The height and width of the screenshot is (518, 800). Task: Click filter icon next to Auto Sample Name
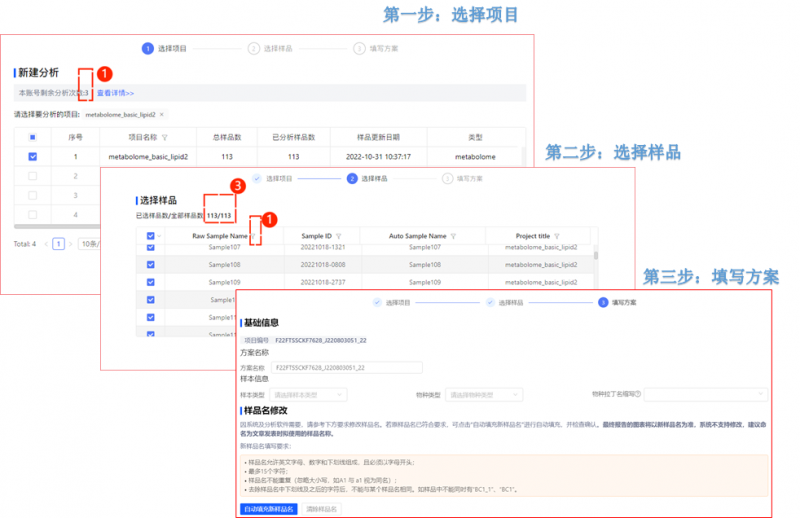click(453, 236)
